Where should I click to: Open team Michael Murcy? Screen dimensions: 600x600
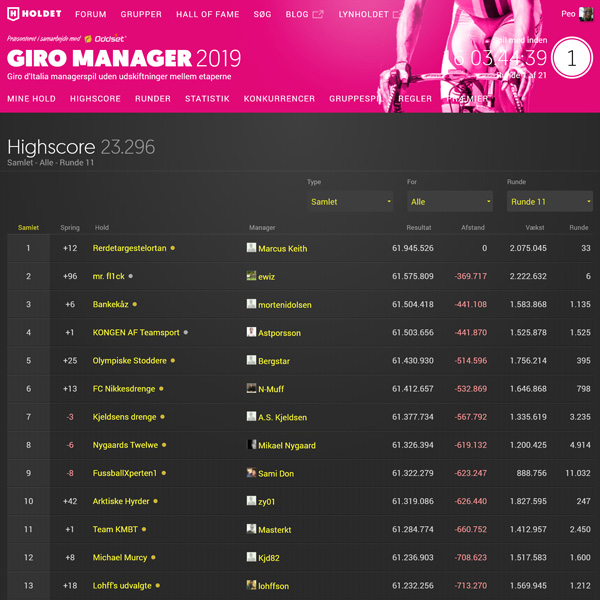(x=120, y=557)
